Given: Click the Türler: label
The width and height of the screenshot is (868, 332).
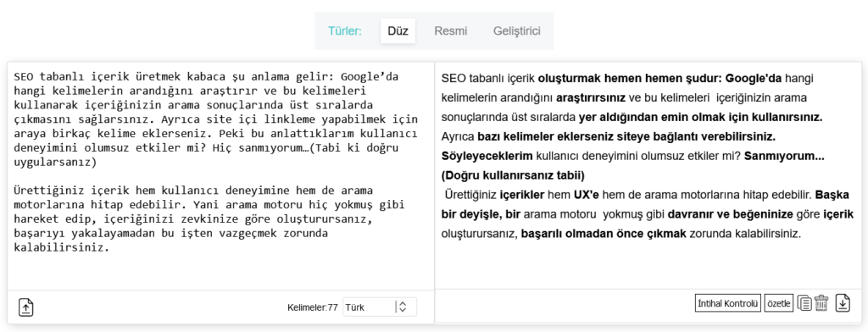Looking at the screenshot, I should [344, 31].
